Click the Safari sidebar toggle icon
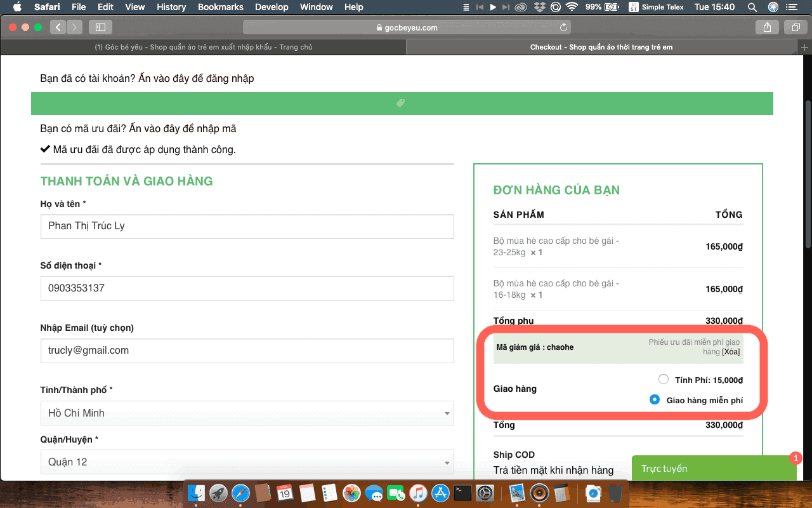 [100, 27]
